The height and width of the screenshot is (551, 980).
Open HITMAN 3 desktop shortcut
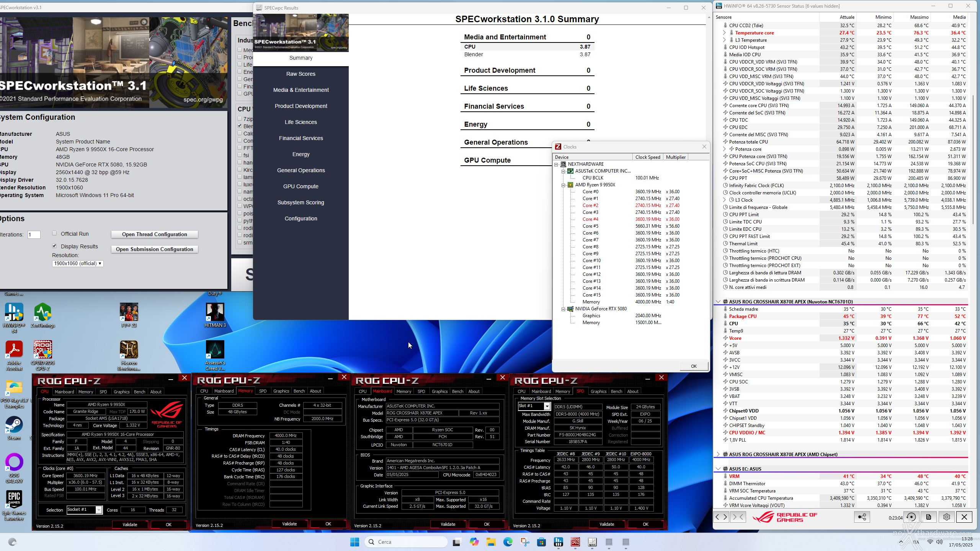[x=215, y=315]
